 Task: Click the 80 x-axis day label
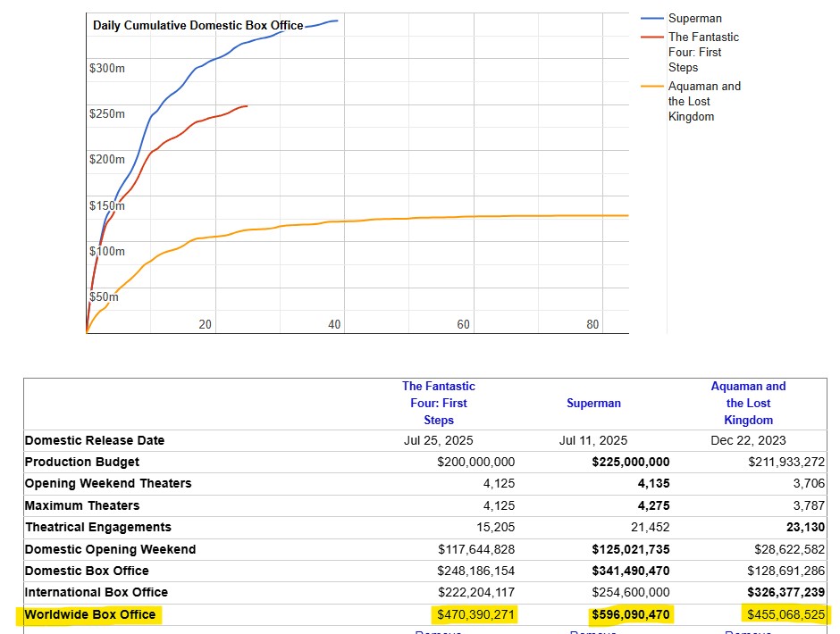coord(592,324)
